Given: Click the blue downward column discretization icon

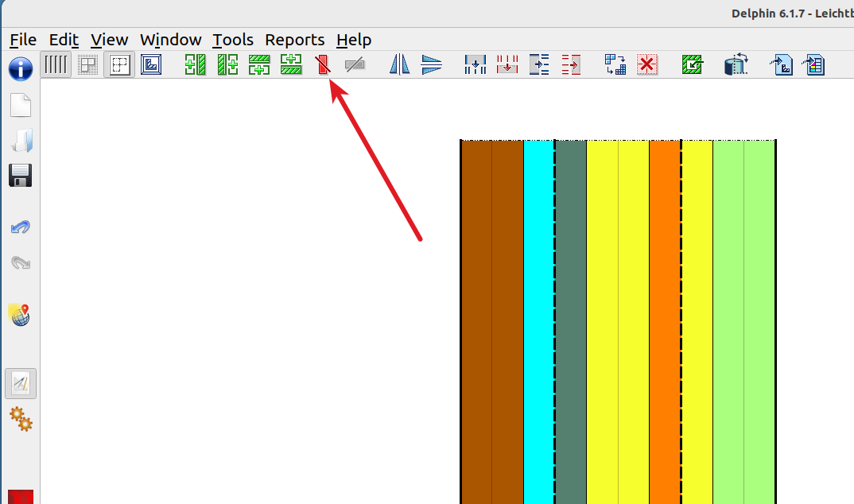Looking at the screenshot, I should pos(476,64).
